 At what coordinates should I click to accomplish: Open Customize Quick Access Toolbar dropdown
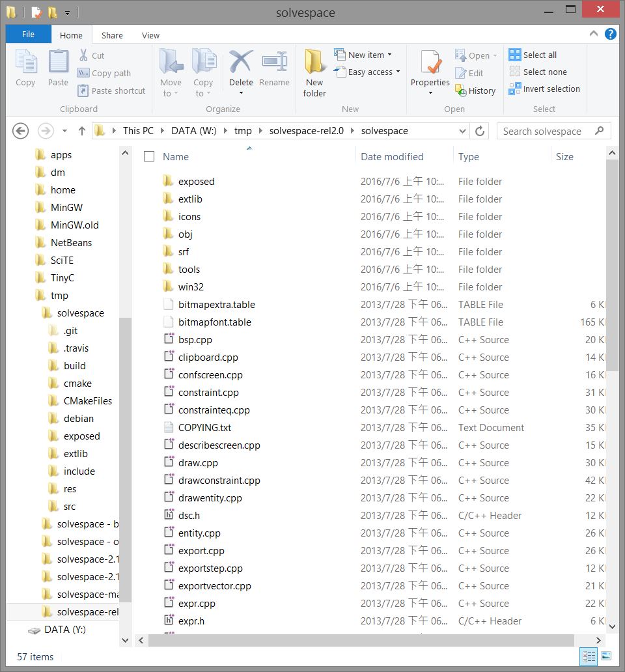click(x=67, y=13)
